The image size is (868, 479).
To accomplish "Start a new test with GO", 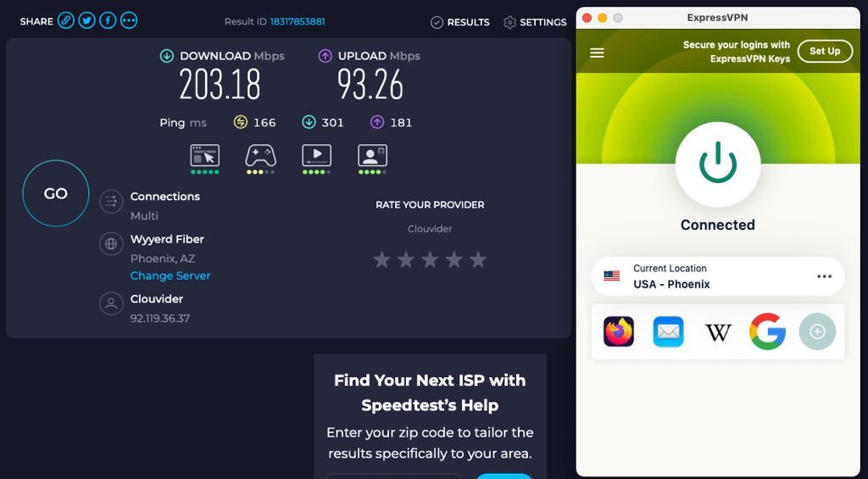I will [x=55, y=193].
